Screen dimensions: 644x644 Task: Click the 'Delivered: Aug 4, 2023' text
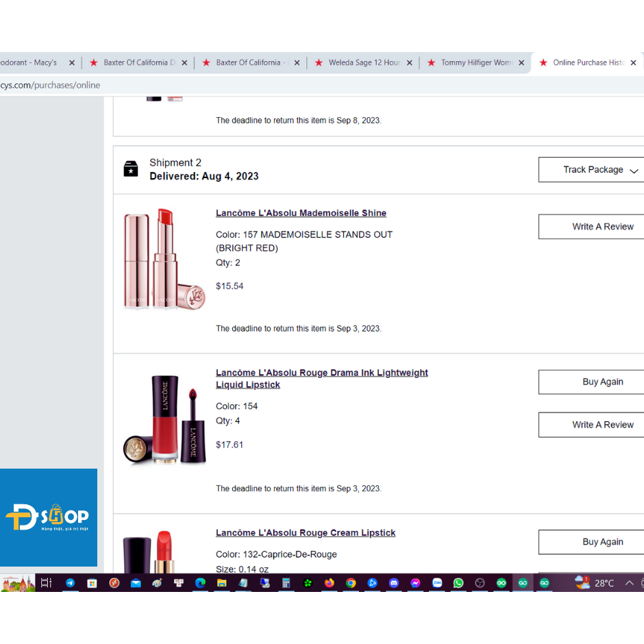click(x=203, y=176)
